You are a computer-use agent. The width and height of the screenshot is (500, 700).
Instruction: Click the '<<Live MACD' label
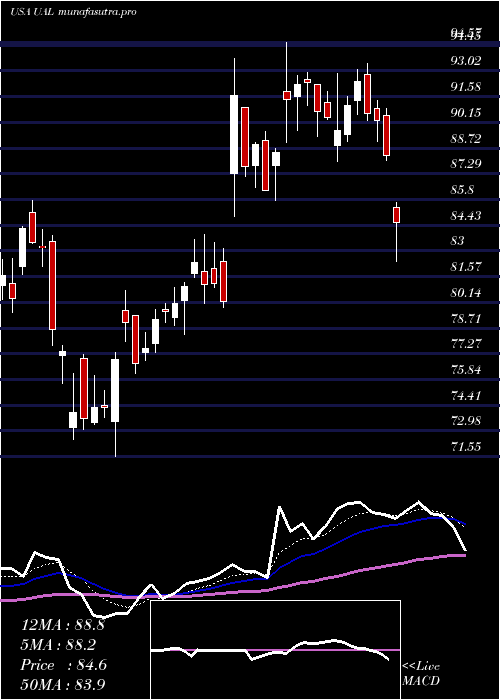tap(421, 674)
